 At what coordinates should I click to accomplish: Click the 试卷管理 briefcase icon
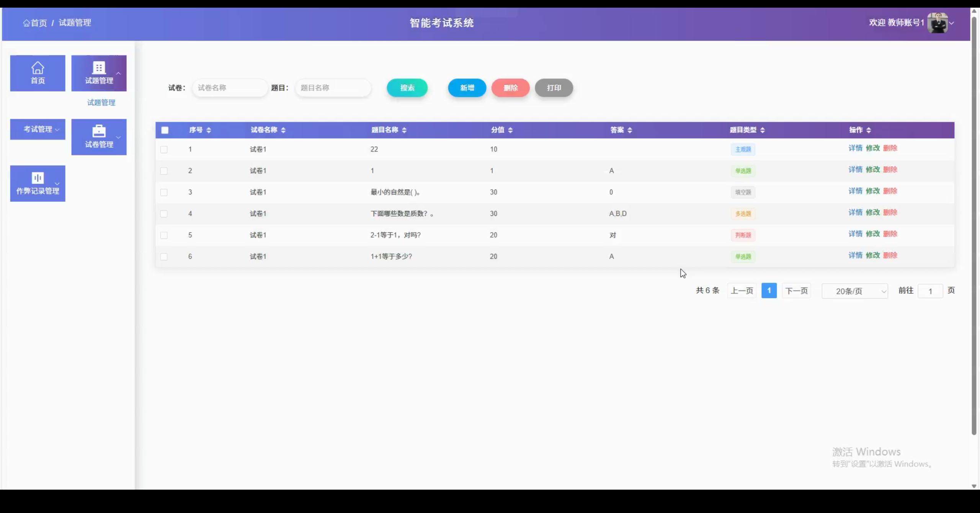pos(99,131)
